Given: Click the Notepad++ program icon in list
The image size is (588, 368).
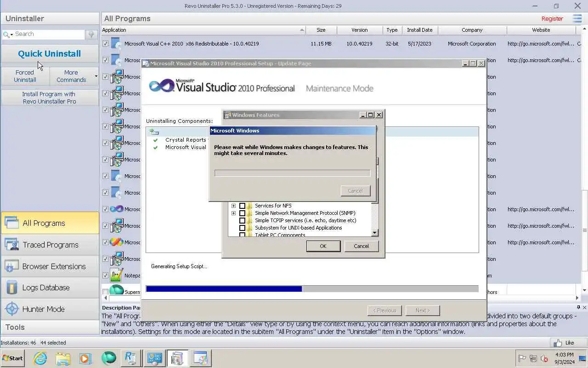Looking at the screenshot, I should 116,276.
